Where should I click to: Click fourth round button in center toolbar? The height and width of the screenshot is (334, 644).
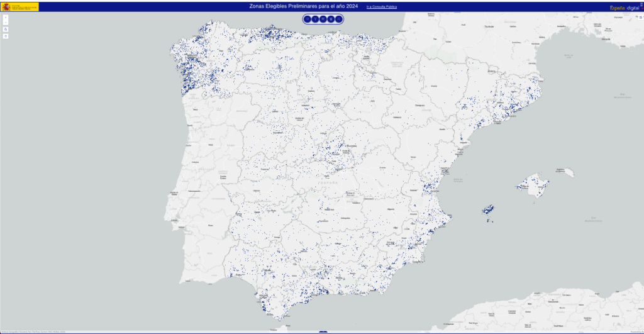331,19
